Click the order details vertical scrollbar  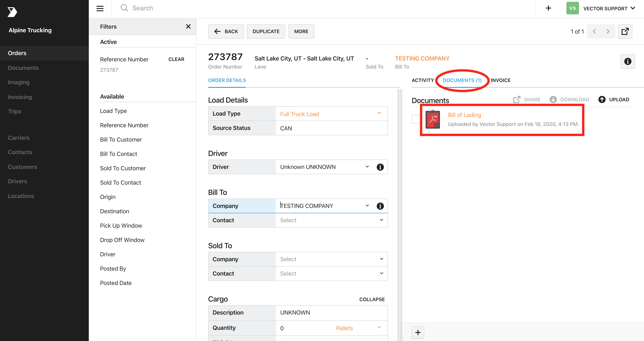tap(400, 215)
